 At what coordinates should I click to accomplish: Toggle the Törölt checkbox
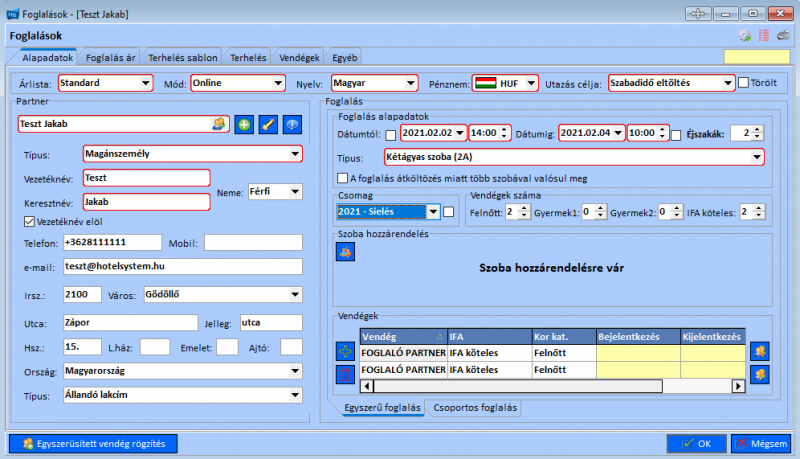coord(743,82)
